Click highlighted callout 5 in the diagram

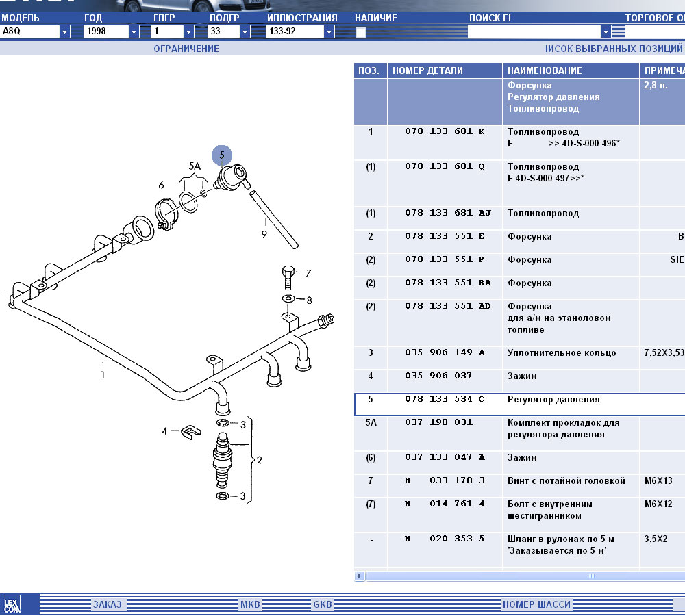click(x=222, y=155)
